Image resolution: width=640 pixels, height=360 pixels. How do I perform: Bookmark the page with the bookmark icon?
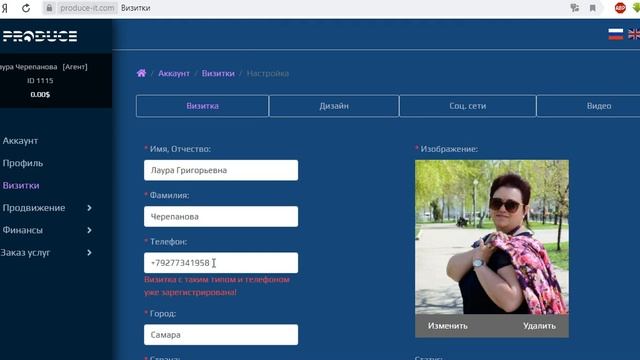(x=593, y=8)
